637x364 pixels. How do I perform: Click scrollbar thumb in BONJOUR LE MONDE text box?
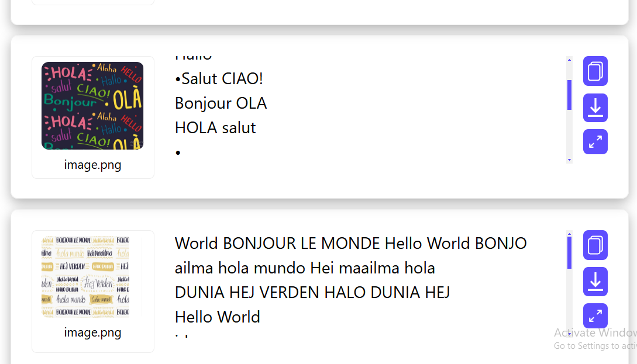point(569,252)
